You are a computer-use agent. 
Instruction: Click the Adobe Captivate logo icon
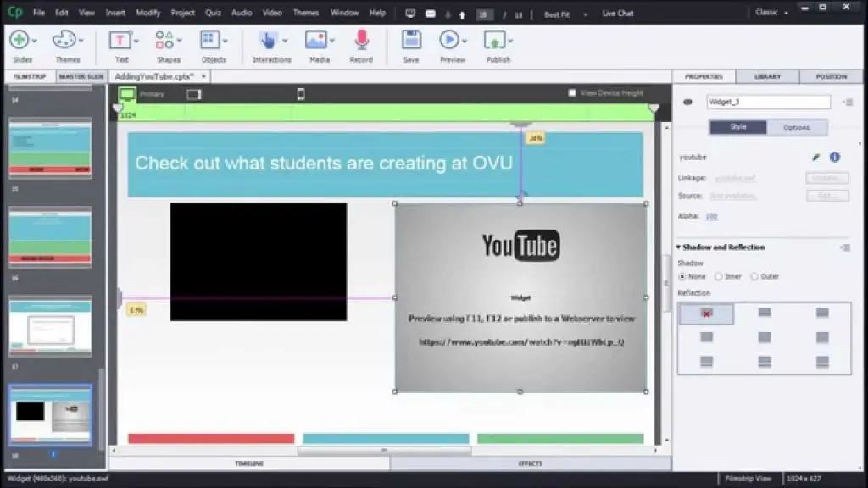pos(15,12)
